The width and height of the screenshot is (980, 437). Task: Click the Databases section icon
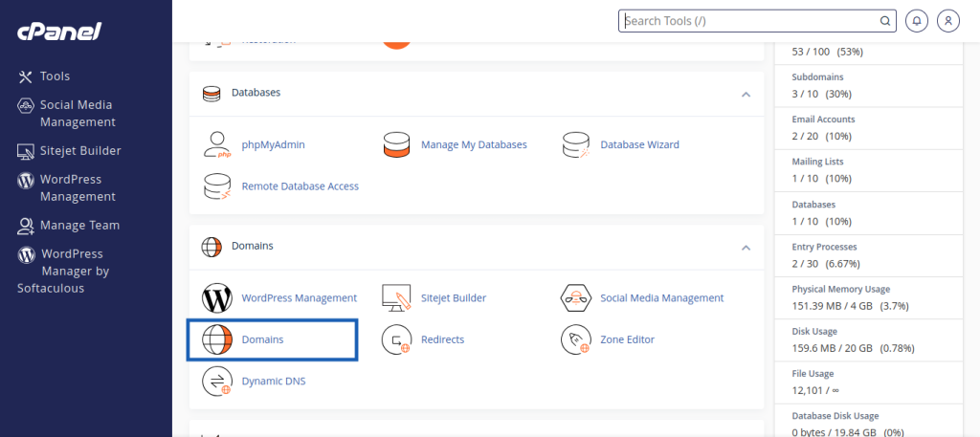(x=212, y=94)
